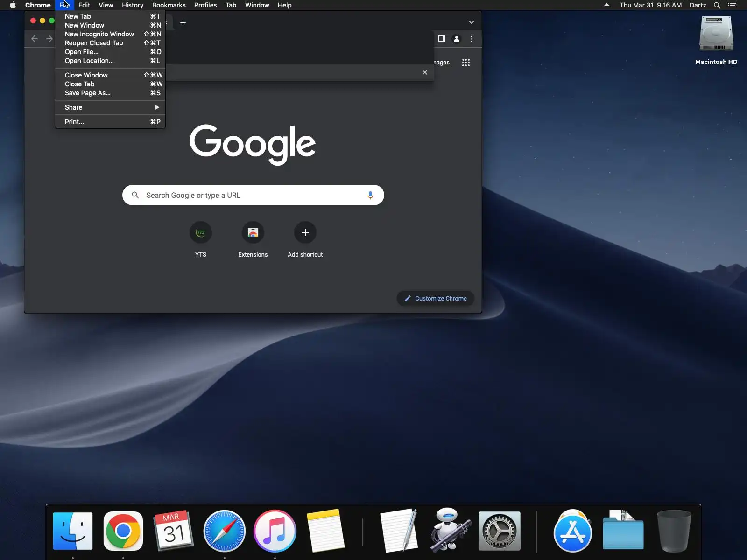Choose Save Page As...

pyautogui.click(x=110, y=93)
